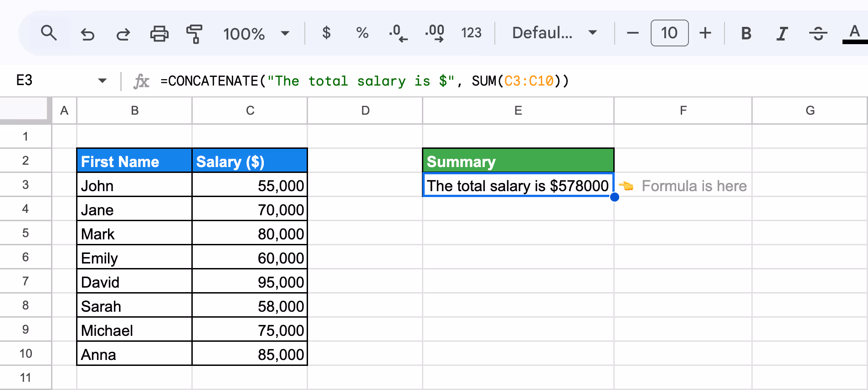Click cell containing Emily

tap(134, 257)
